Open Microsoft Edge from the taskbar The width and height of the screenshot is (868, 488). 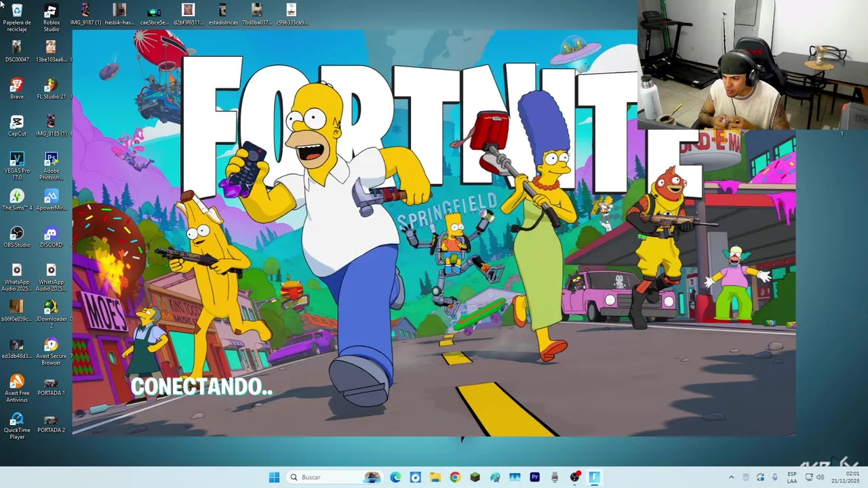(x=395, y=477)
